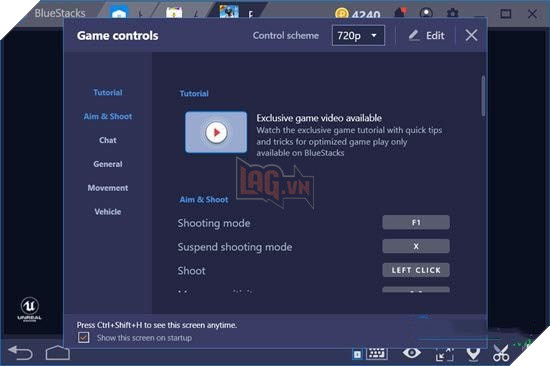
Task: Click the controls list vertical scrollbar
Action: (x=483, y=95)
